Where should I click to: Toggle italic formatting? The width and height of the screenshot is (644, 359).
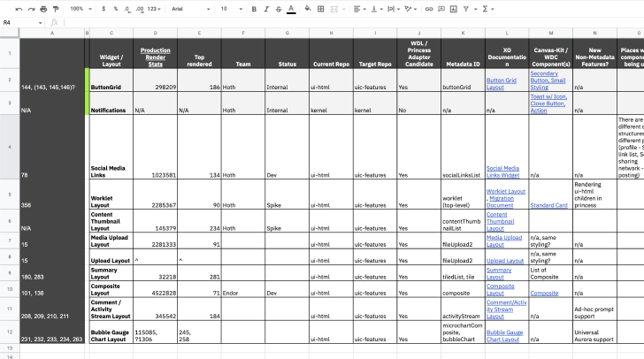coord(266,8)
